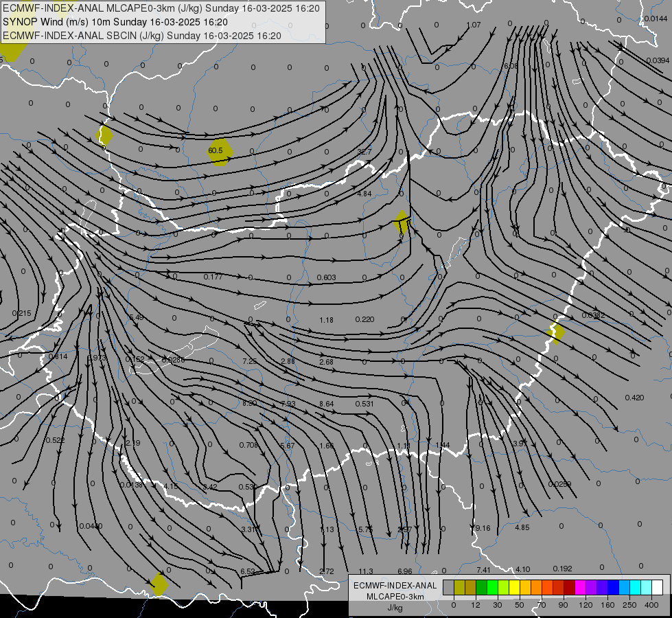The image size is (672, 618).
Task: Click the legend tick label 120
Action: (x=586, y=605)
